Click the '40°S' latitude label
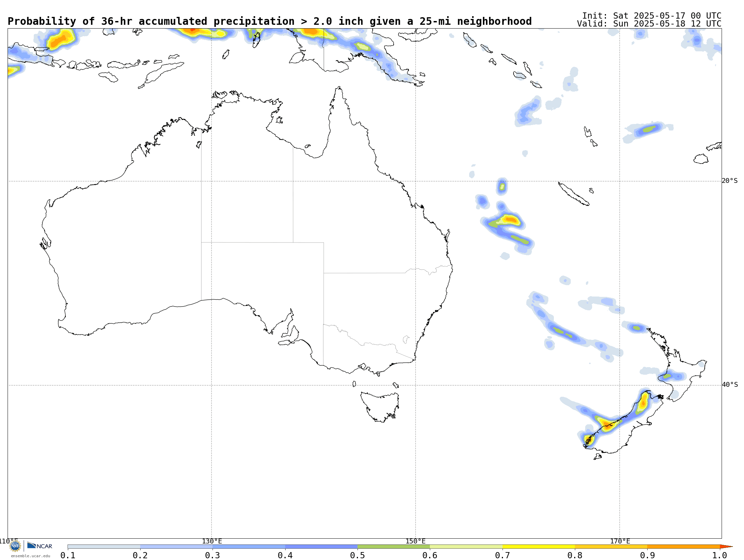The image size is (744, 560). point(730,385)
